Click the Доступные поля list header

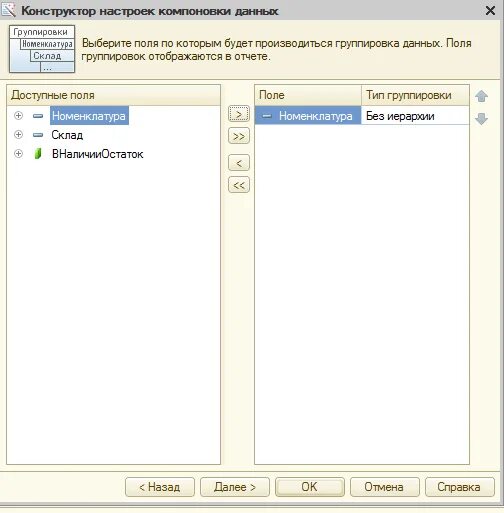coord(113,95)
